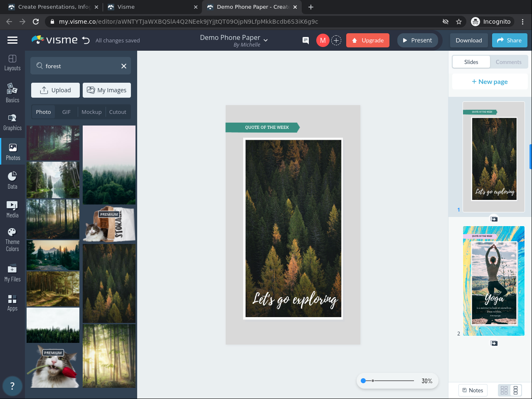Select the GIF tab
Image resolution: width=532 pixels, height=399 pixels.
click(x=66, y=112)
